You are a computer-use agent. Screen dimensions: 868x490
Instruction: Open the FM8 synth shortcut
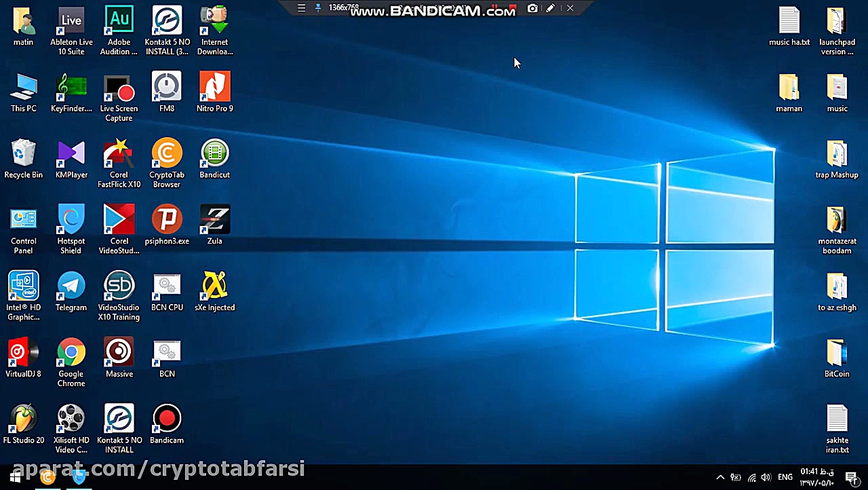tap(167, 93)
